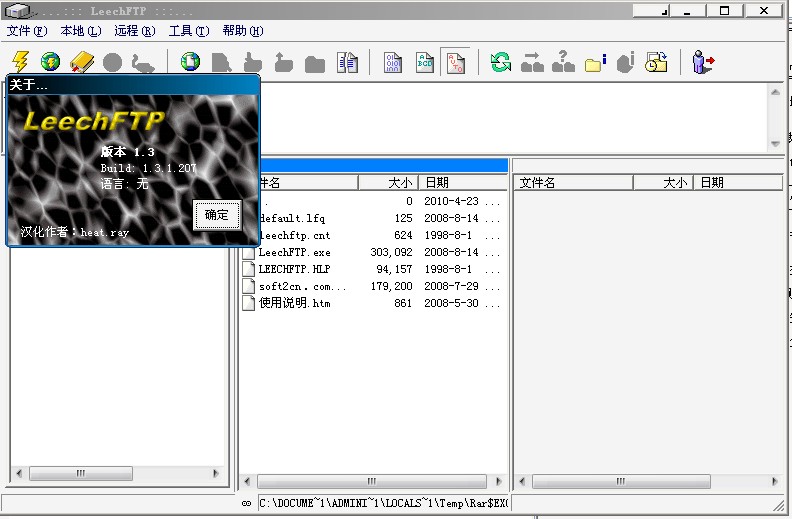Click the remote 文件名 column header
The width and height of the screenshot is (792, 519).
[573, 183]
